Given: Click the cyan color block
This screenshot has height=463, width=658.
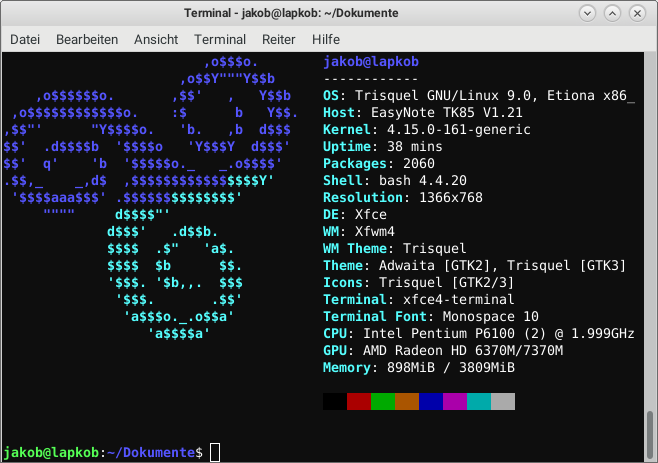Looking at the screenshot, I should 479,401.
